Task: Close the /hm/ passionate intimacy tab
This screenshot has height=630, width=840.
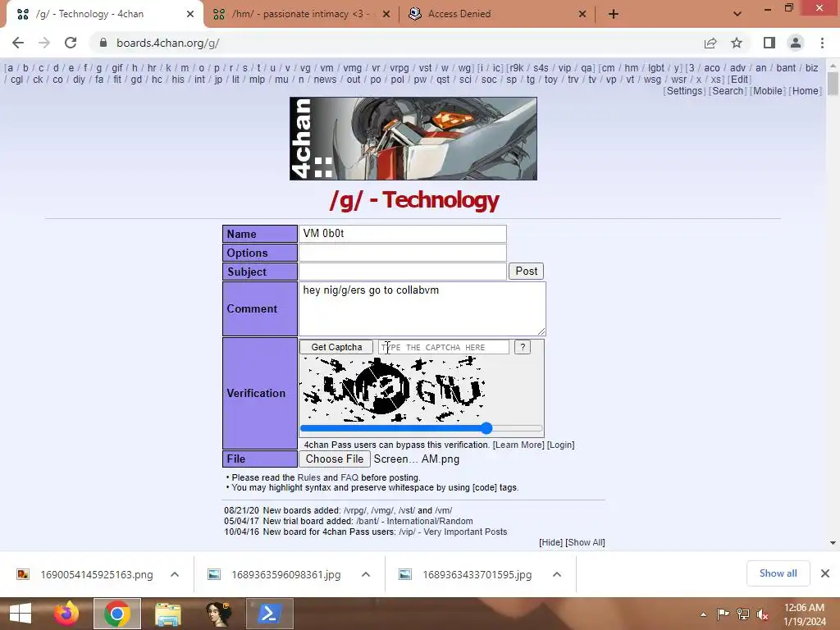Action: pos(386,14)
